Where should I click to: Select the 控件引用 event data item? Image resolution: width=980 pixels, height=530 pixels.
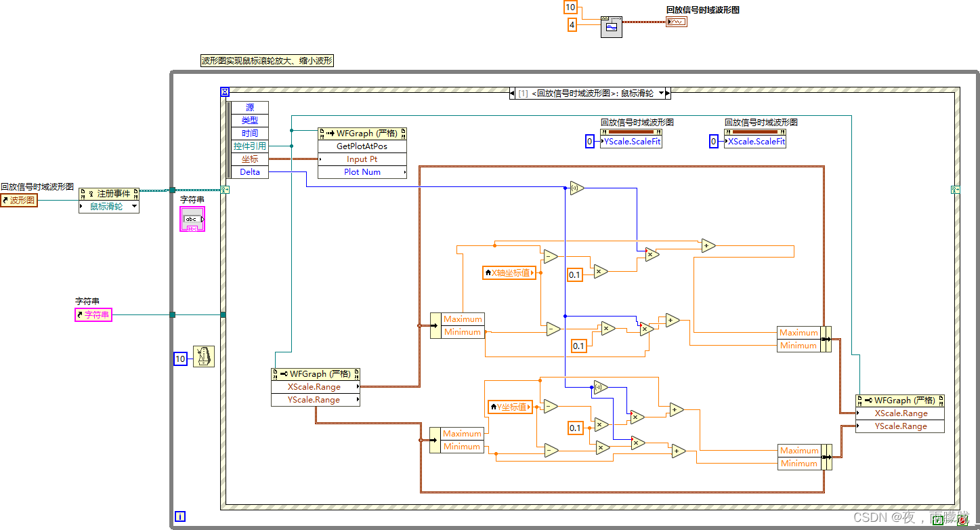pyautogui.click(x=250, y=146)
